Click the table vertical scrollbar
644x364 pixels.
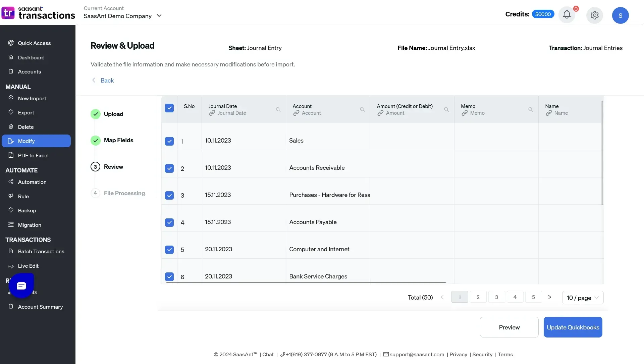click(602, 153)
